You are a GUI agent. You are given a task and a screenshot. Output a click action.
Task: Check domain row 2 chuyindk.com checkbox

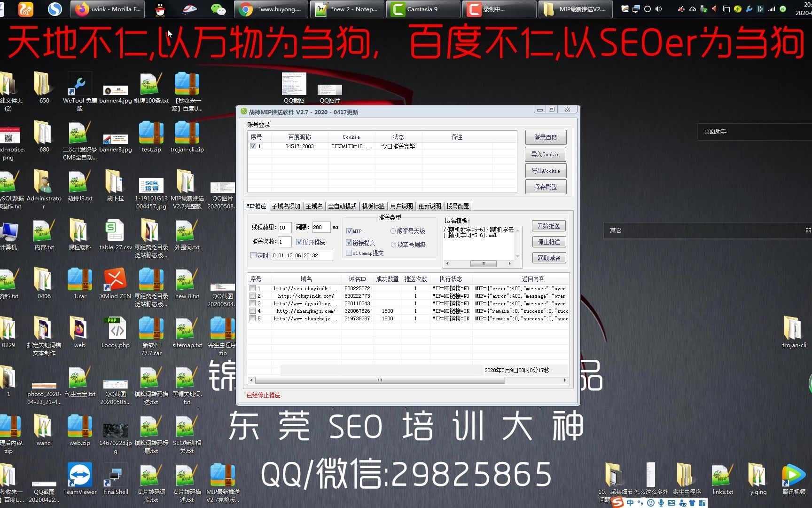[253, 296]
